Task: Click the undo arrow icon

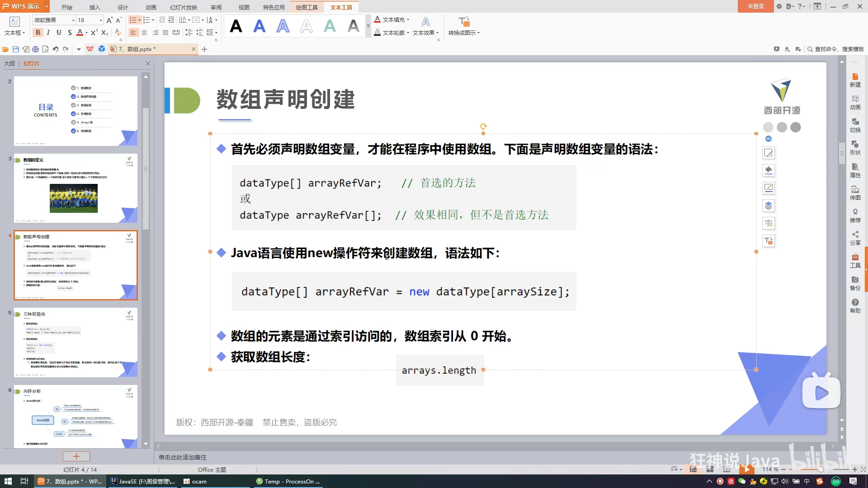Action: point(56,49)
